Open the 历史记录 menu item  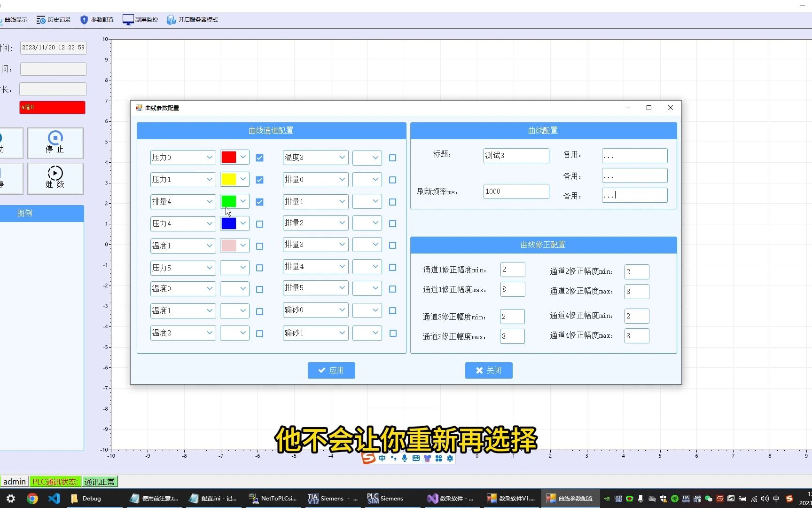(x=54, y=20)
